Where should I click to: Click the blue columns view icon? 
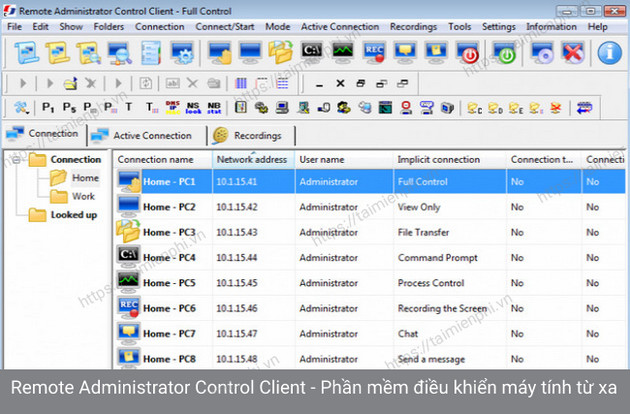(241, 83)
